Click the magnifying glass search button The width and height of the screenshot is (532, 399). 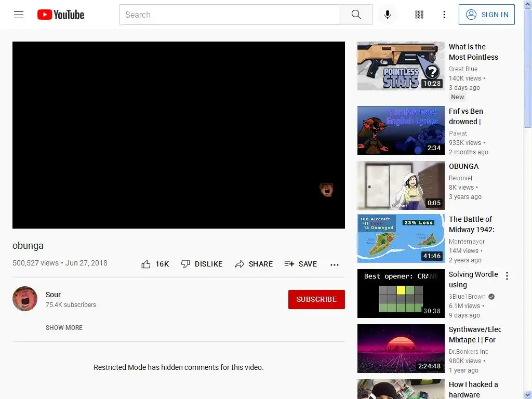click(x=356, y=15)
